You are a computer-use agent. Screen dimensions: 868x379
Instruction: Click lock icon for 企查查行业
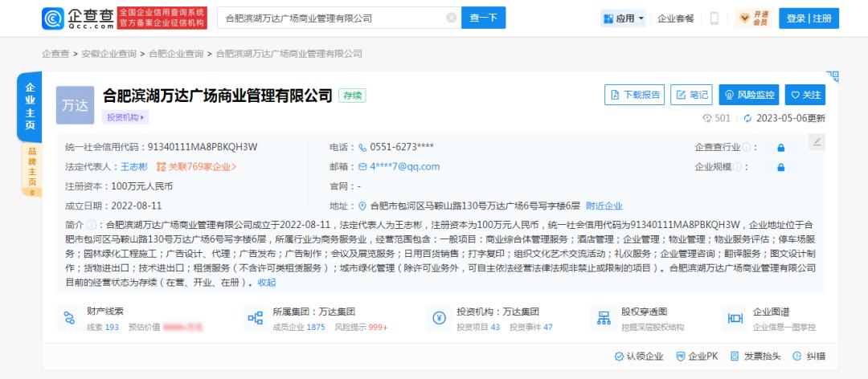[x=780, y=148]
